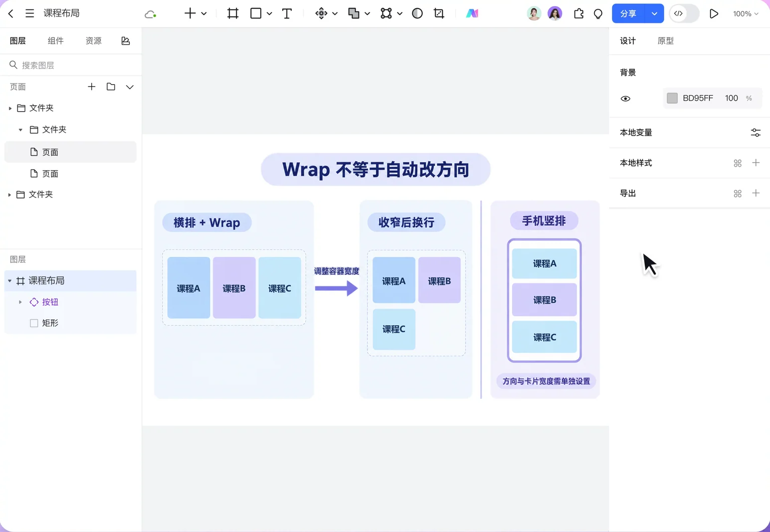Click the 横排 + Wrap label

(207, 222)
